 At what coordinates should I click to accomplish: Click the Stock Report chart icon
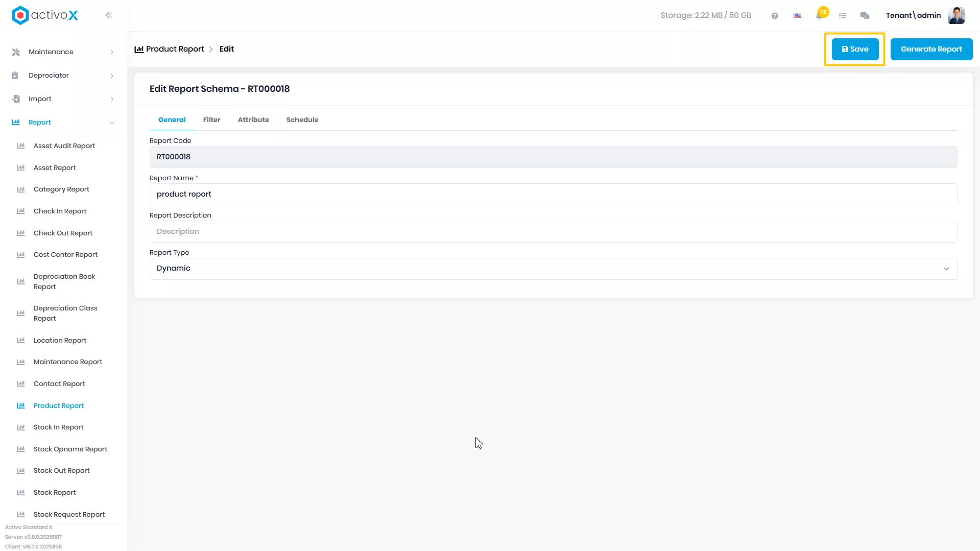pos(21,493)
